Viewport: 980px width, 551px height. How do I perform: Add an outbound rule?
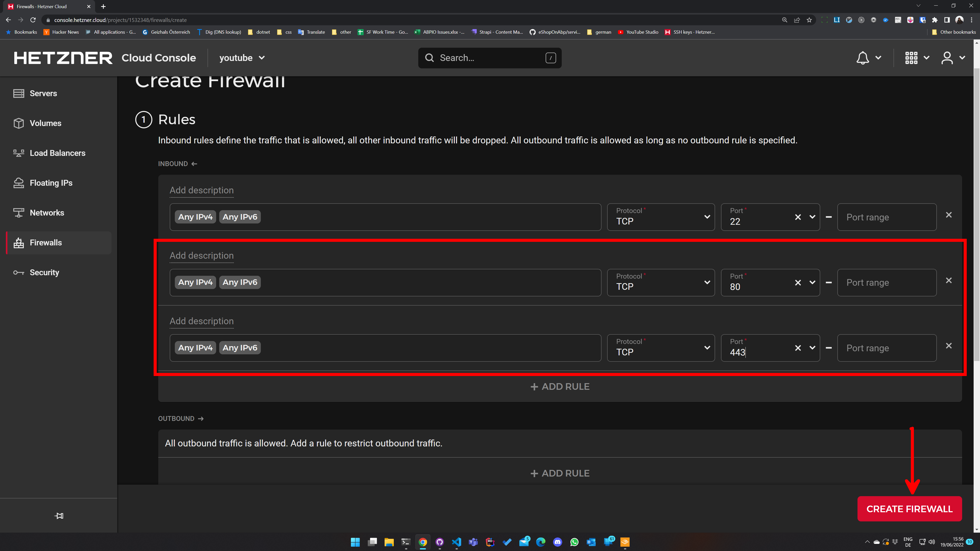coord(560,473)
